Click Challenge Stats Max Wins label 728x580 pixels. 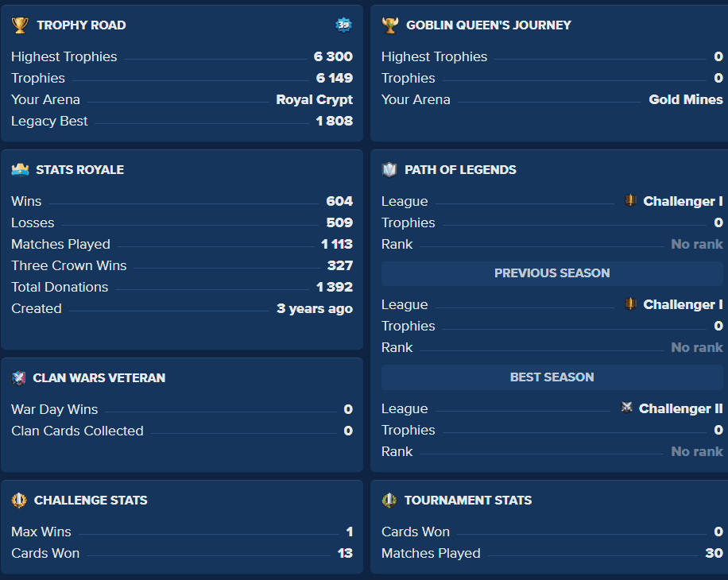[x=41, y=532]
